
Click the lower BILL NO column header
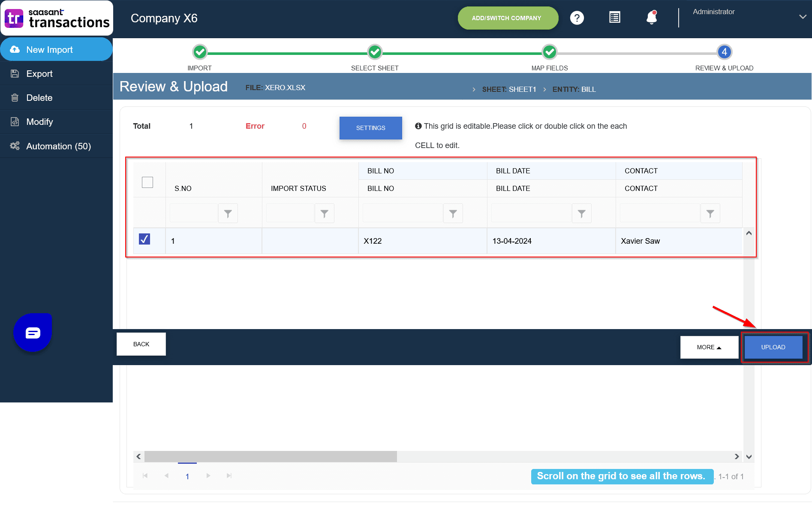click(x=423, y=188)
